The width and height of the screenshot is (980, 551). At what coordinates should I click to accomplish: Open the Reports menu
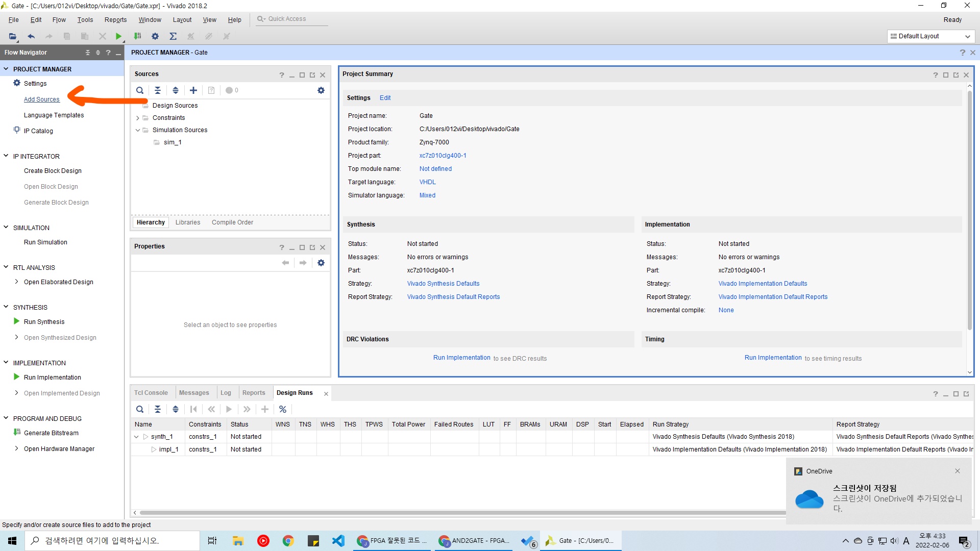pos(115,20)
